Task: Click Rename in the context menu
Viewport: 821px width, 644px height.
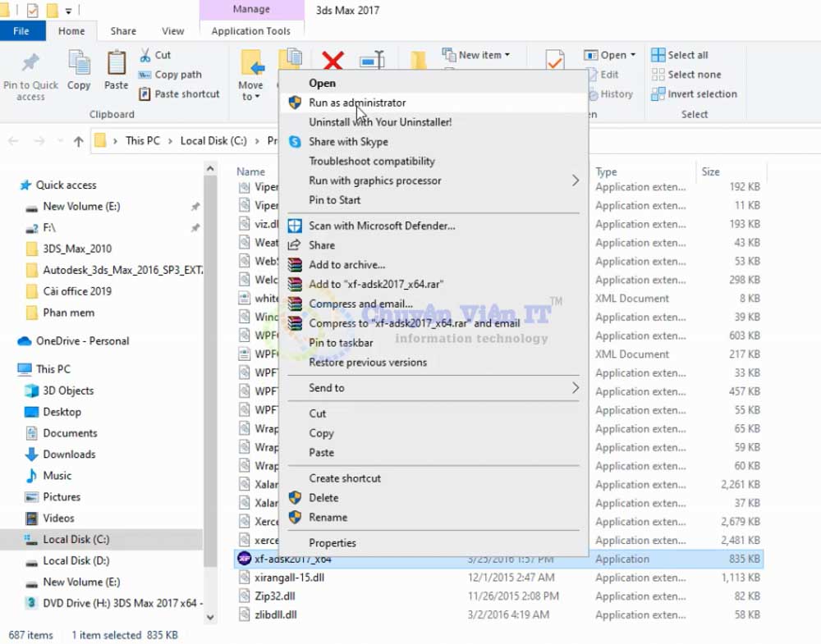Action: pyautogui.click(x=433, y=518)
